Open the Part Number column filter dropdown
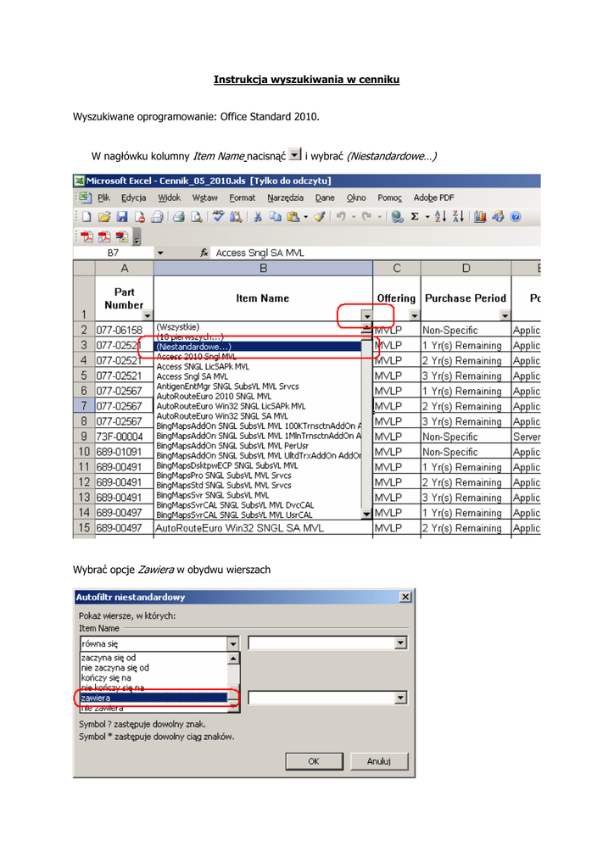This screenshot has width=614, height=868. 147,316
